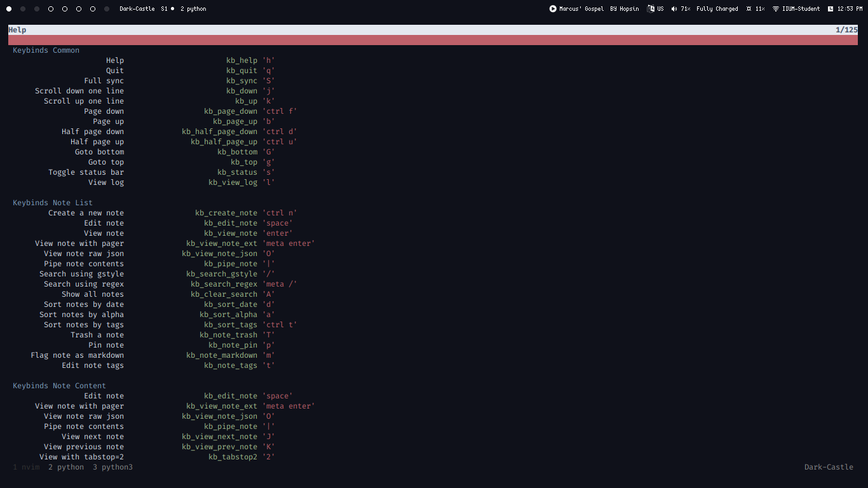Click the 'Marcus' Gospel' now-playing song title
The height and width of the screenshot is (488, 868).
581,9
